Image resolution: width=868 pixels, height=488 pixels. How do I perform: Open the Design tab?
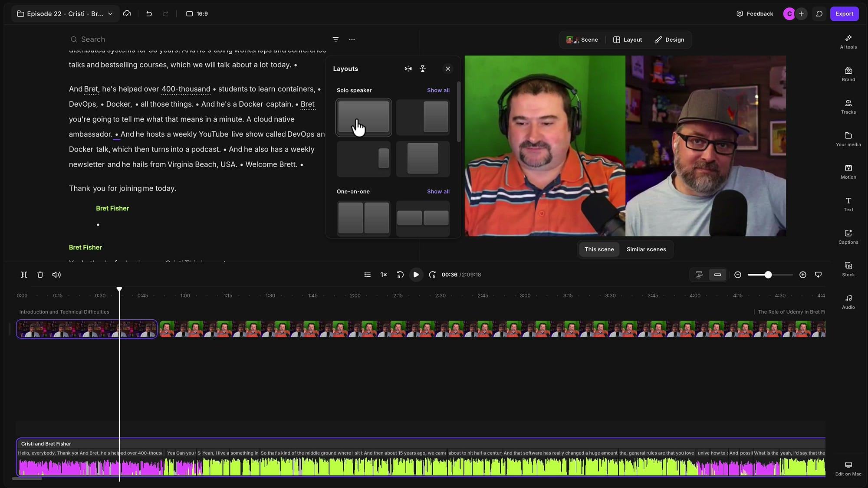click(x=669, y=39)
